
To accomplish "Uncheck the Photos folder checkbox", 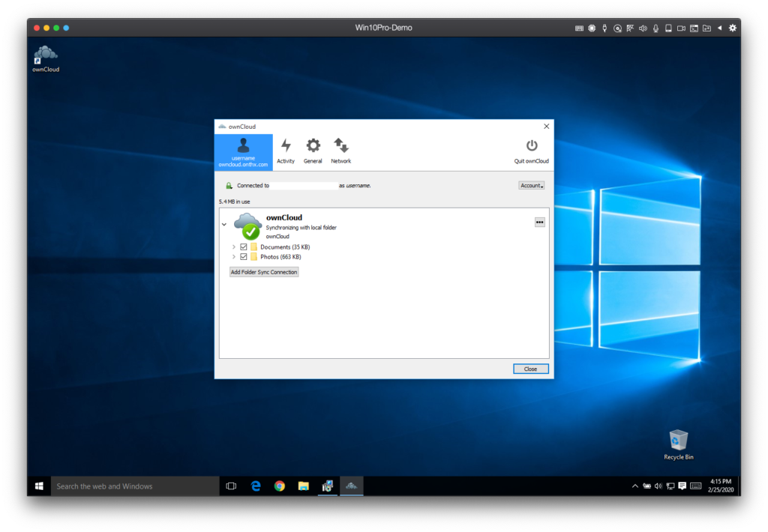I will tap(244, 257).
